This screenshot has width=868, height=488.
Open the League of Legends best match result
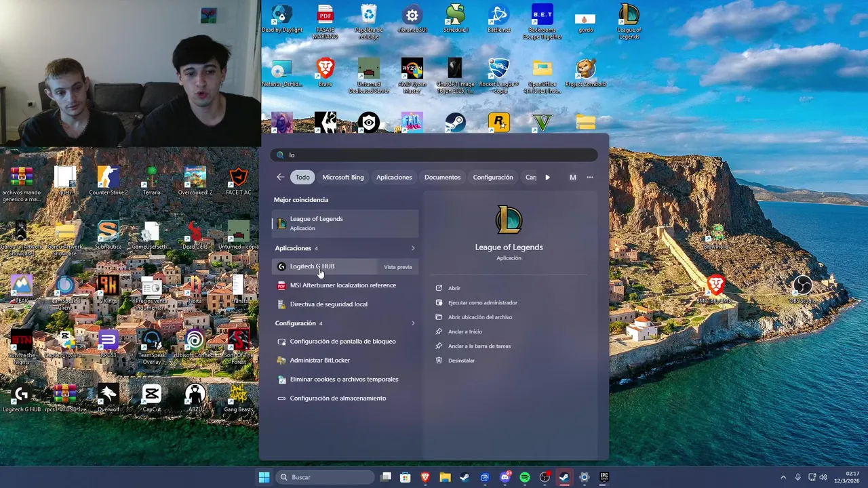(345, 223)
